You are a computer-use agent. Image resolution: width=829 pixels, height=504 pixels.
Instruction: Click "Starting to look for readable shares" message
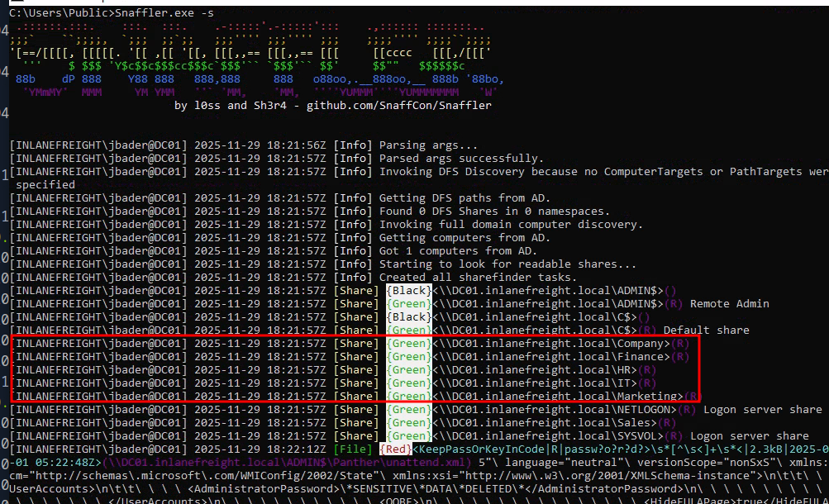click(507, 264)
